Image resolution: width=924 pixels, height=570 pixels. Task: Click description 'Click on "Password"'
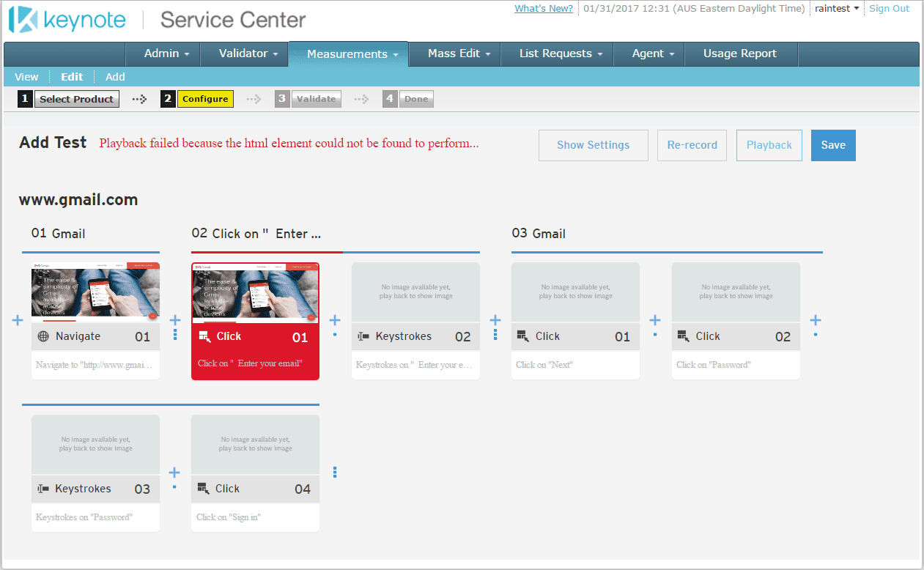(714, 364)
